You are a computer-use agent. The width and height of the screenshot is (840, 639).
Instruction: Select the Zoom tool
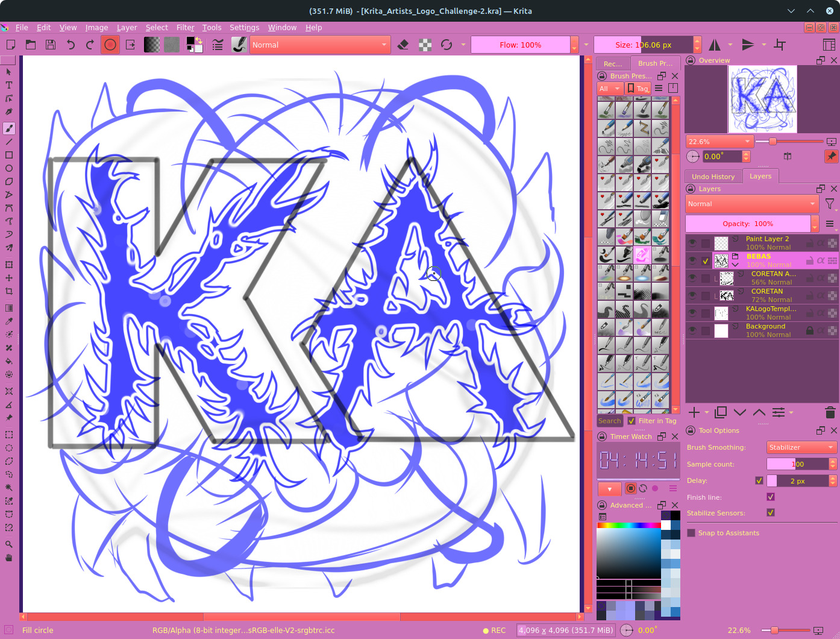(9, 544)
